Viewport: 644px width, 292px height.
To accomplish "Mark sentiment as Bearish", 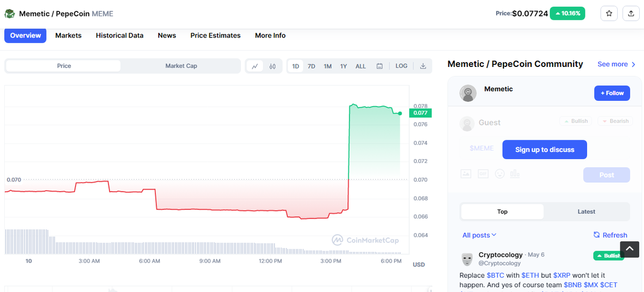I will tap(614, 121).
